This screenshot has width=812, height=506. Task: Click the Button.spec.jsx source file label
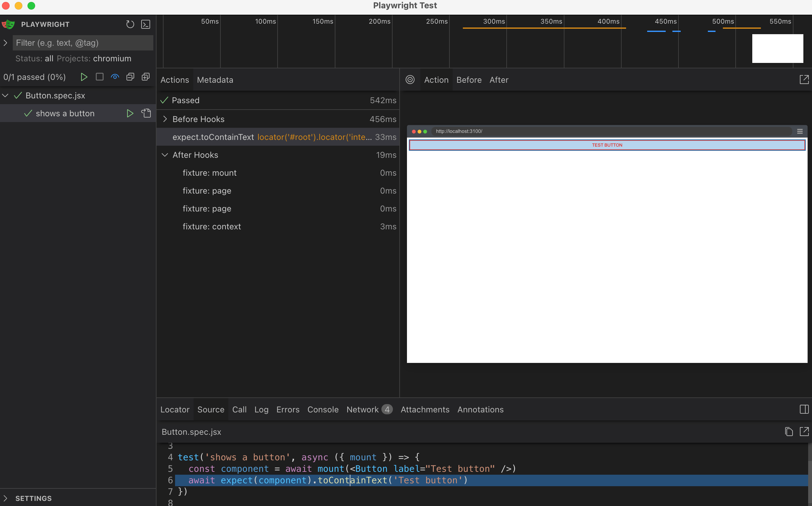(x=191, y=432)
